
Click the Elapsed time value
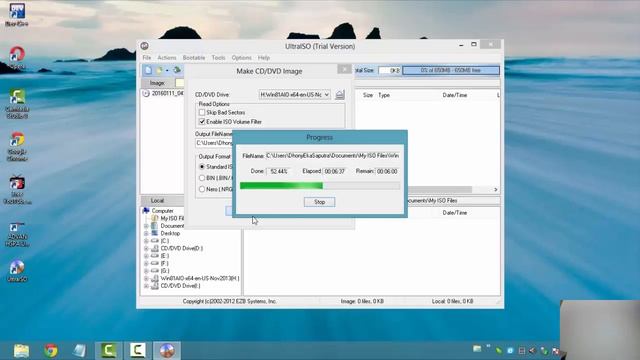335,171
